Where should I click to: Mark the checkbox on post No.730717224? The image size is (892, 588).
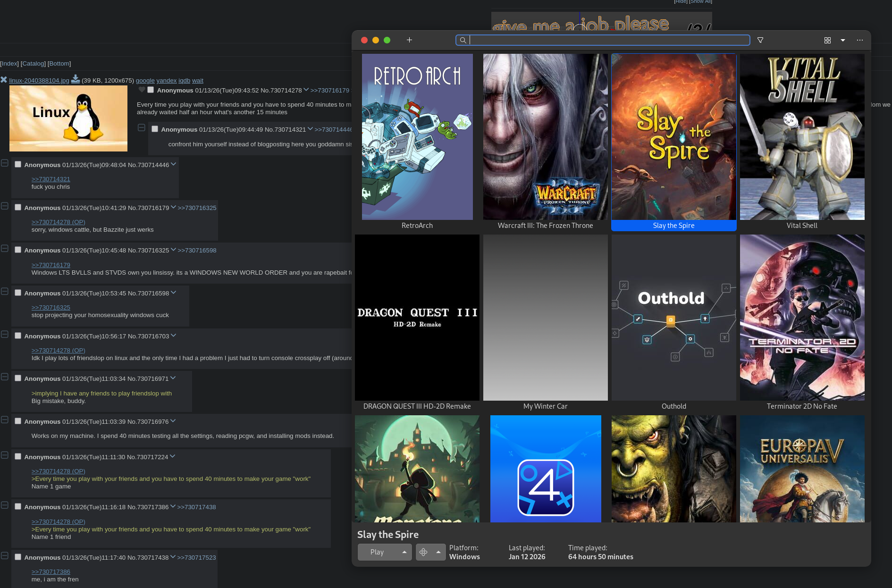pos(18,456)
